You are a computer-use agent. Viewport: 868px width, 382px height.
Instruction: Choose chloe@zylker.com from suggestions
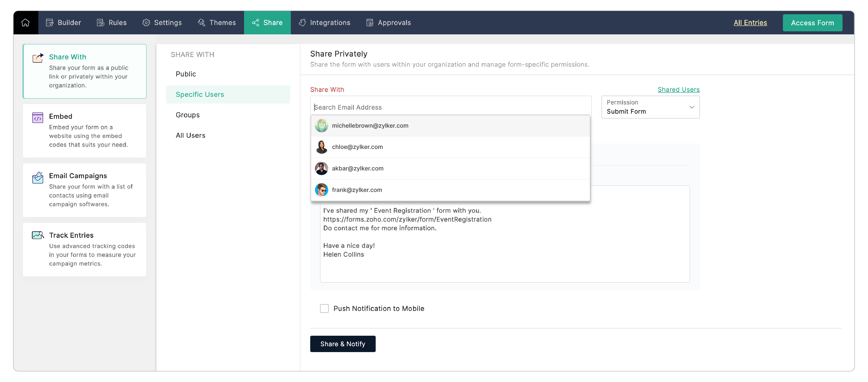click(450, 147)
